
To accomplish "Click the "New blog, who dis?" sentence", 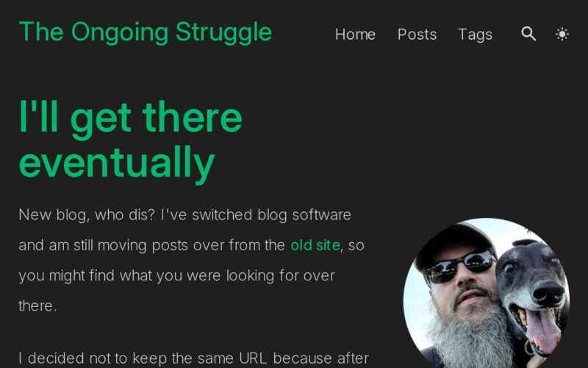I will (87, 215).
